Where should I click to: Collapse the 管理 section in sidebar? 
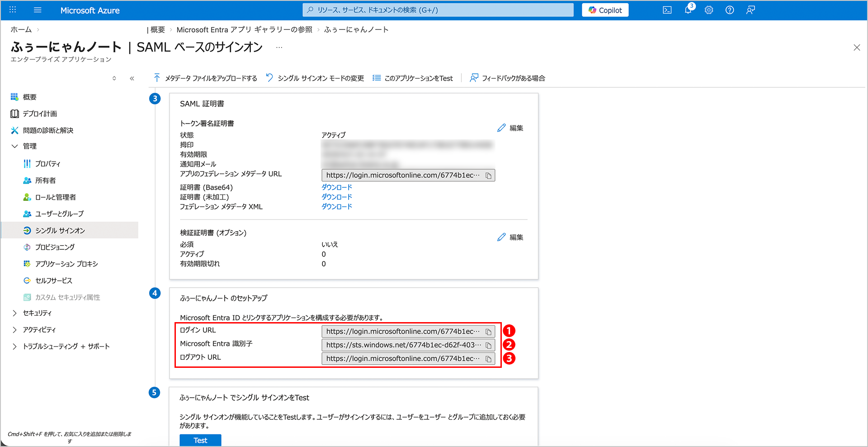14,146
